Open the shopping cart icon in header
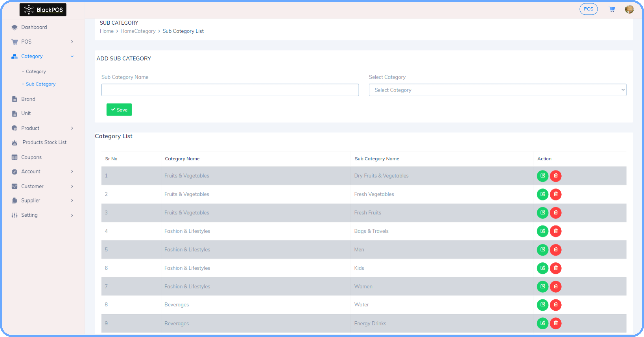The height and width of the screenshot is (337, 644). point(612,9)
